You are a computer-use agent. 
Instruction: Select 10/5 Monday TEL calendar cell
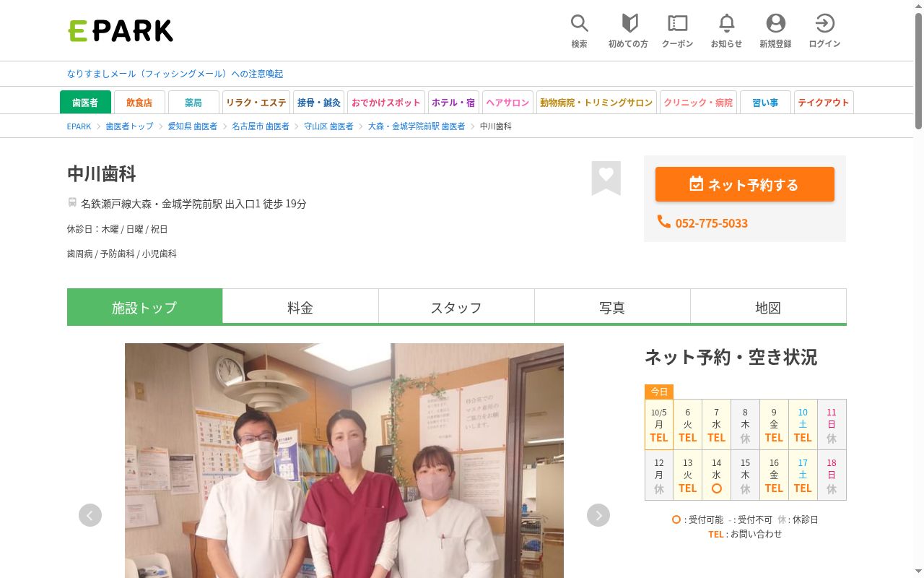(659, 425)
